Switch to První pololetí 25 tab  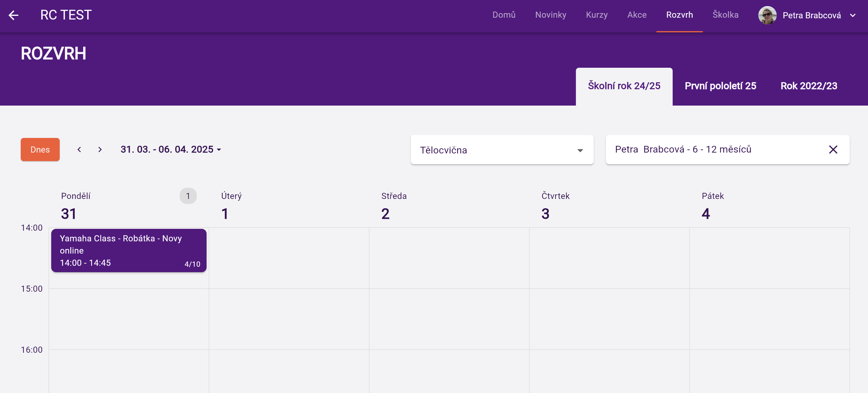click(720, 86)
